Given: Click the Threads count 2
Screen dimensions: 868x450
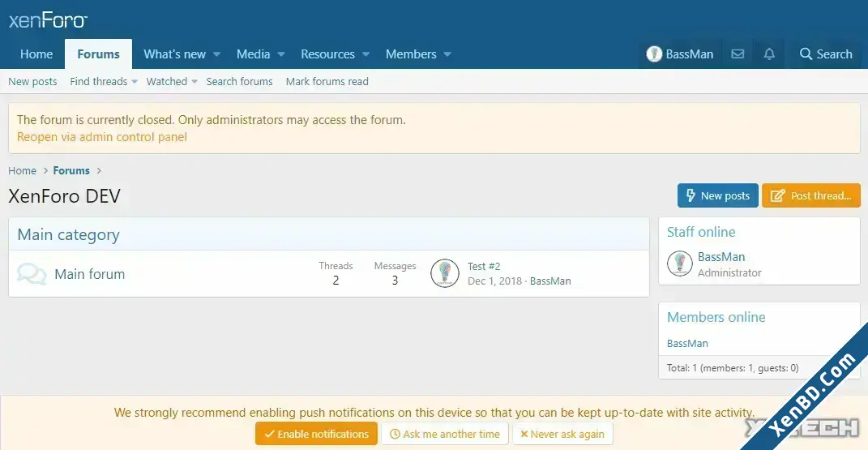Looking at the screenshot, I should point(336,281).
